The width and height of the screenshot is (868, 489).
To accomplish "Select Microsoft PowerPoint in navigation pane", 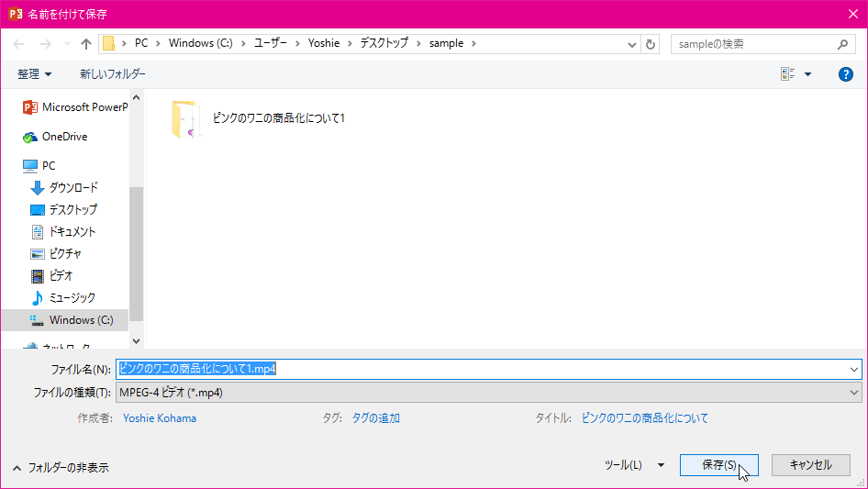I will coord(75,106).
